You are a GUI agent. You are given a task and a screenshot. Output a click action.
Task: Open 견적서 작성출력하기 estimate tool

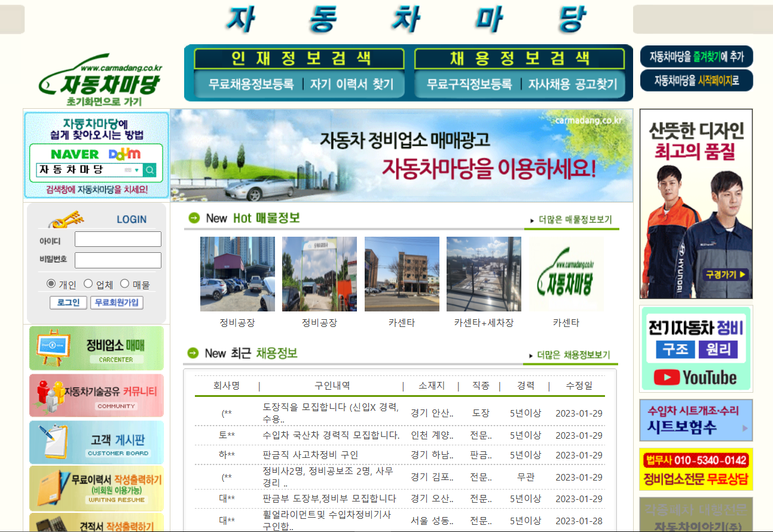(x=96, y=525)
